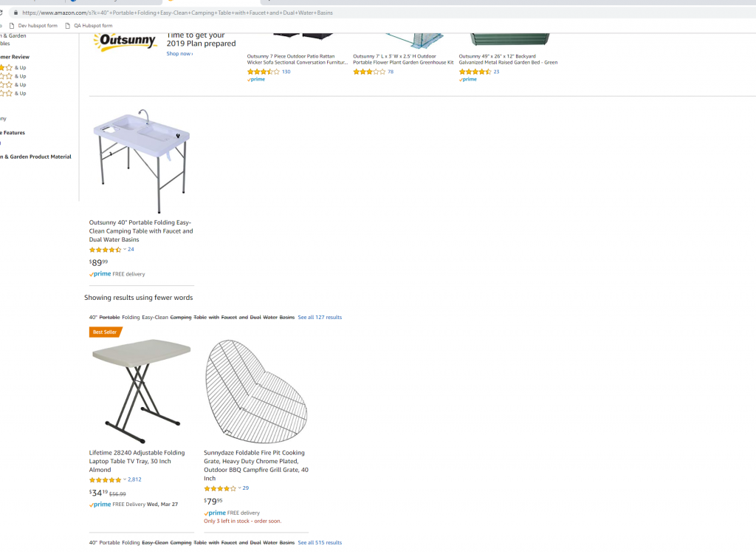Click the Best Seller badge

pos(105,332)
